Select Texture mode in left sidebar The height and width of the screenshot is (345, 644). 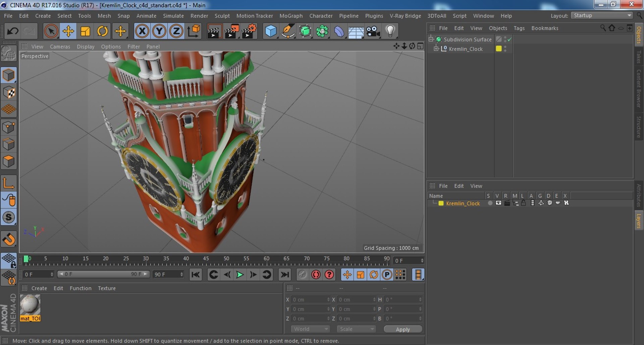pyautogui.click(x=9, y=93)
